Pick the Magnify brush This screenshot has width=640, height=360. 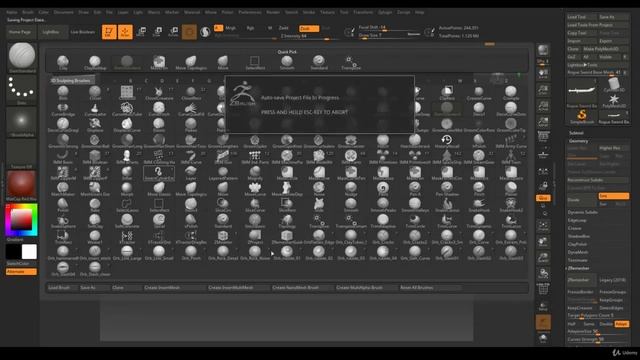[x=255, y=173]
